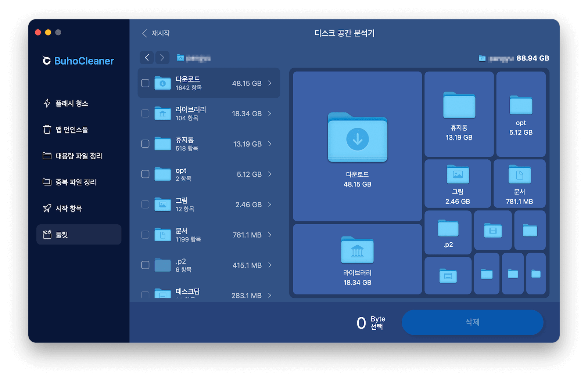Viewport: 588px width, 380px height.
Task: Click the rocket icon for 시작 항목
Action: pyautogui.click(x=47, y=209)
